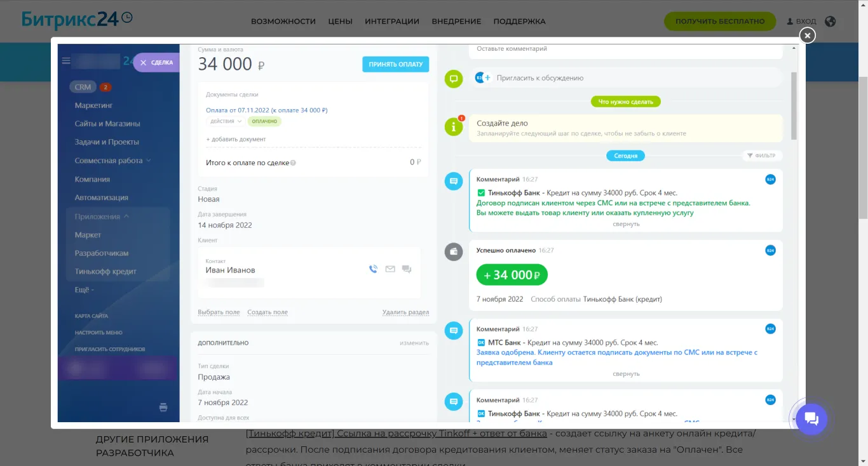
Task: Click the chat message icon for contact
Action: (407, 269)
